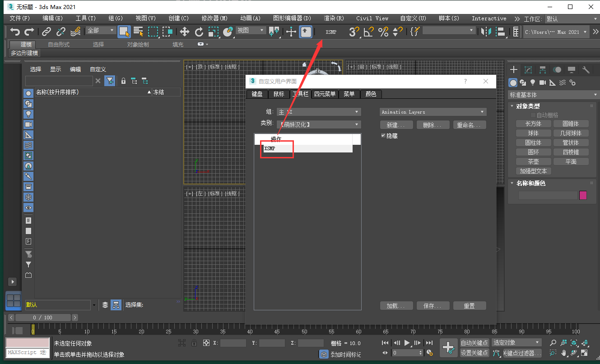
Task: Select the Select and Move tool
Action: pos(185,32)
